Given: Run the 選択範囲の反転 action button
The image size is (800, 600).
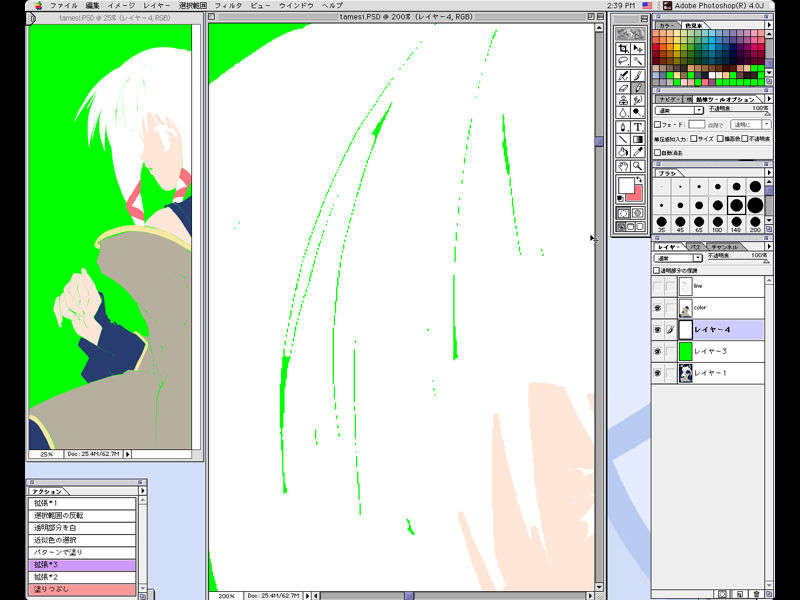Looking at the screenshot, I should point(82,515).
